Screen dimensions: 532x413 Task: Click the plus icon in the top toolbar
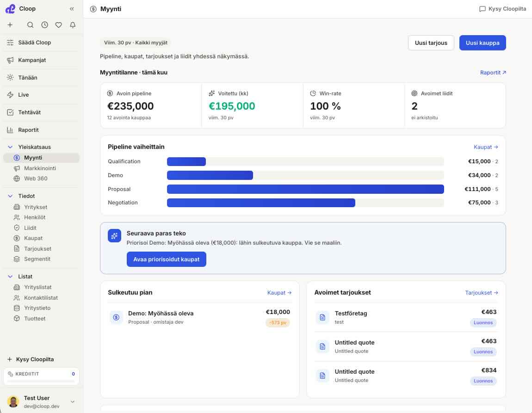tap(10, 25)
